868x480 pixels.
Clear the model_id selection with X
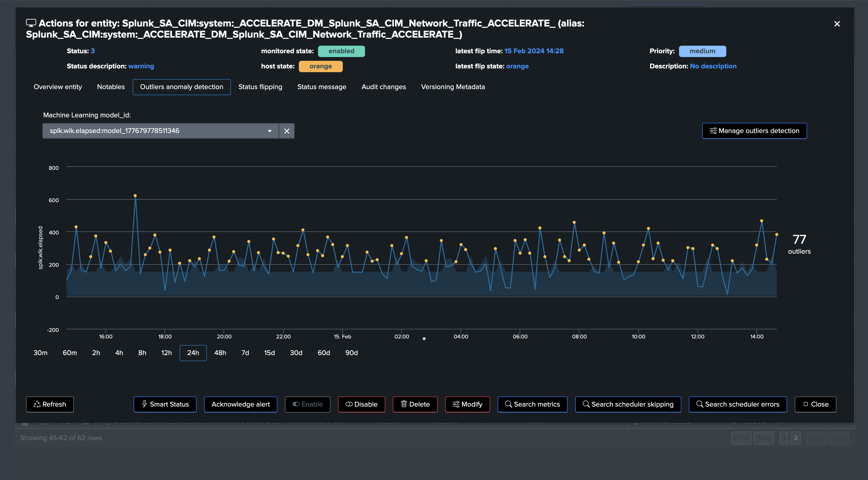tap(287, 131)
